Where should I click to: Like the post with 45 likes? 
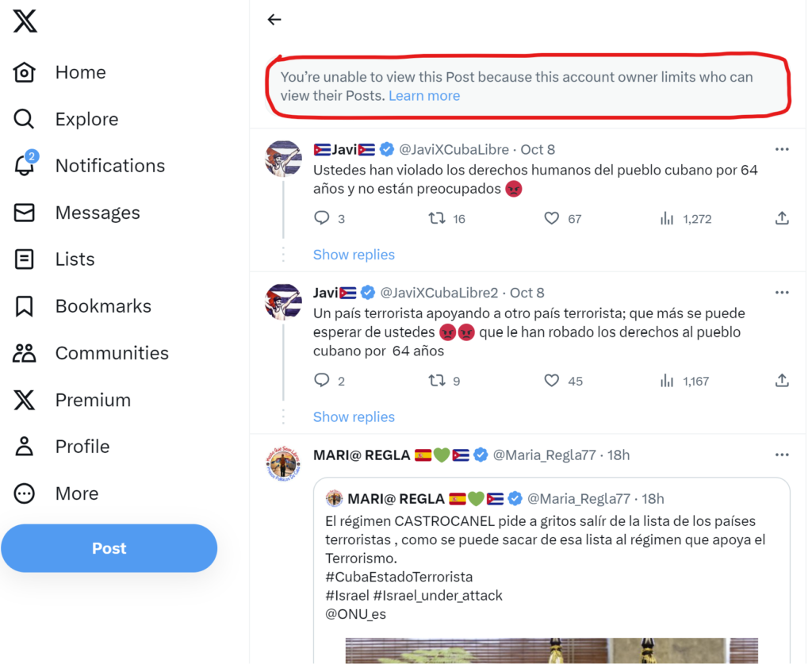pos(552,381)
